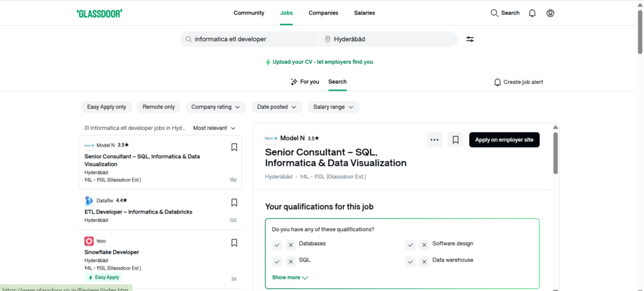Viewport: 644px width, 291px height.
Task: Click Apply on employer site button
Action: point(504,140)
